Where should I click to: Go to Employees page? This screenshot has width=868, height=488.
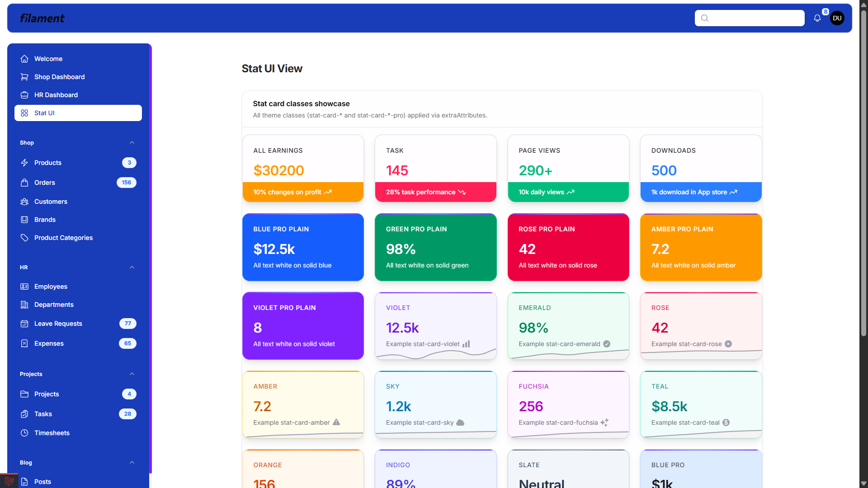78,286
